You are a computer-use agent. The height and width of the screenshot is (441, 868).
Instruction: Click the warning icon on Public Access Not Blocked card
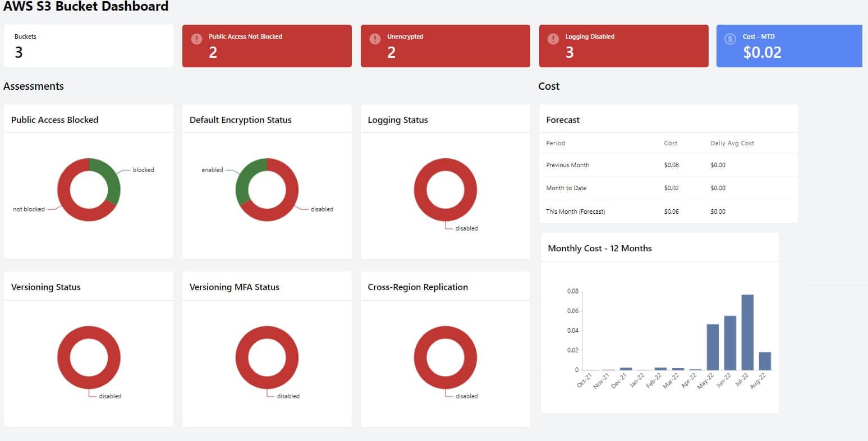coord(196,39)
